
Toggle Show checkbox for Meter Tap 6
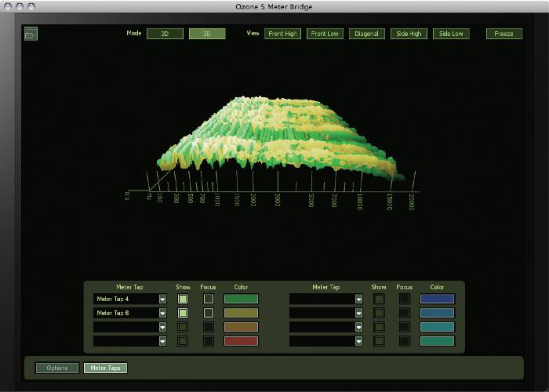[183, 313]
